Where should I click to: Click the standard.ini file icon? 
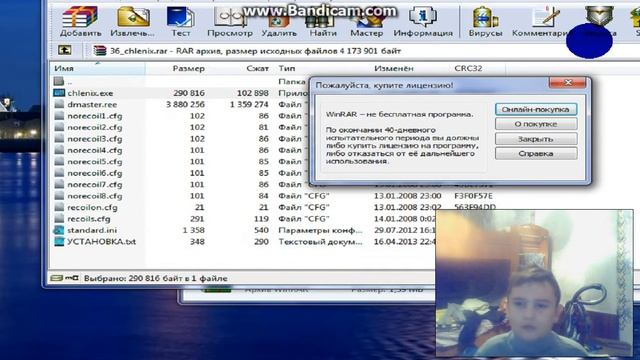pos(59,230)
